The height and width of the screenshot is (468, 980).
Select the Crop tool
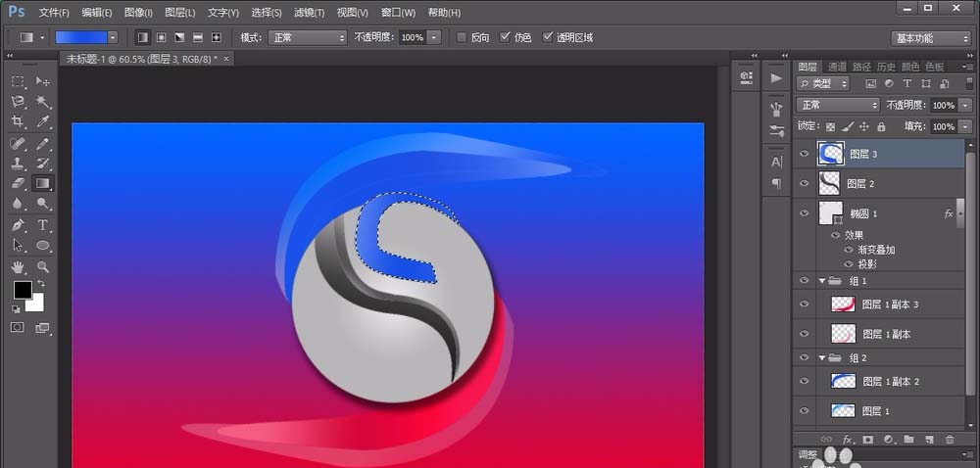pyautogui.click(x=18, y=121)
